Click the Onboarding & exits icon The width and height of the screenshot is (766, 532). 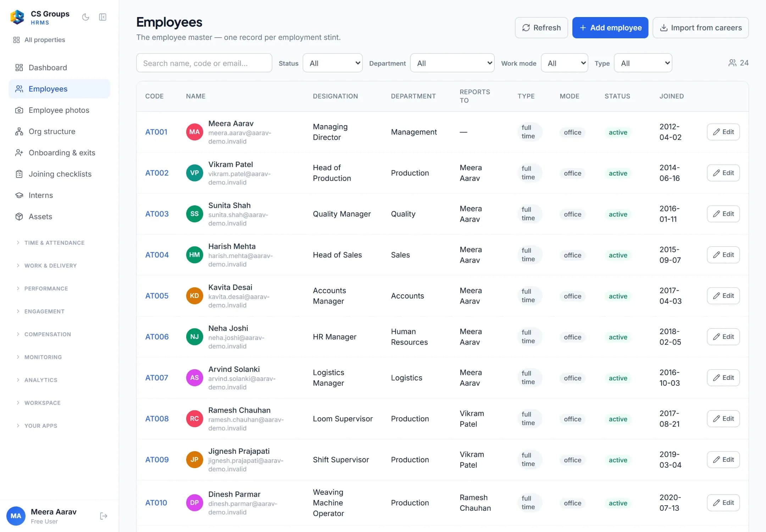pyautogui.click(x=19, y=153)
